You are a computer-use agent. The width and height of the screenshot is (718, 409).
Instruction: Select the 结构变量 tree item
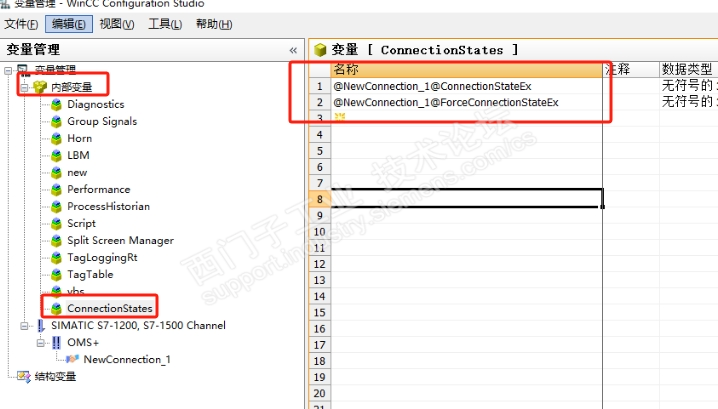point(55,376)
